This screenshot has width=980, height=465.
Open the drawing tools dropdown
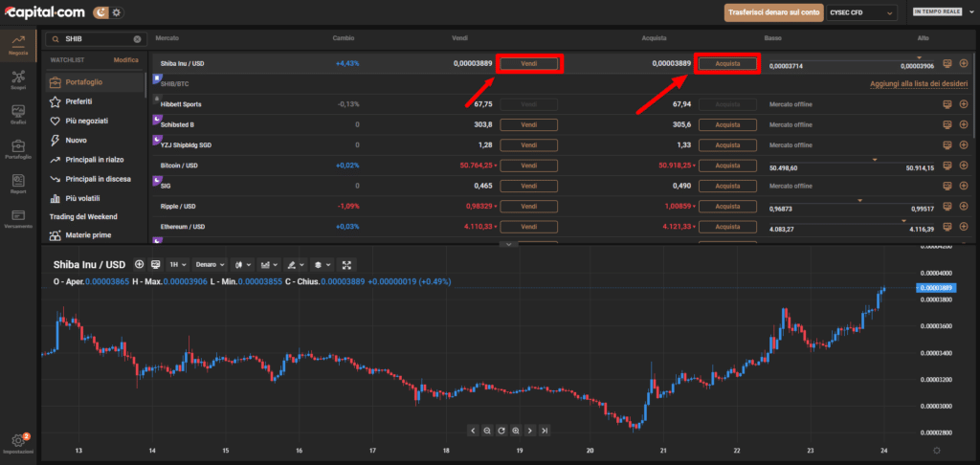pos(295,264)
